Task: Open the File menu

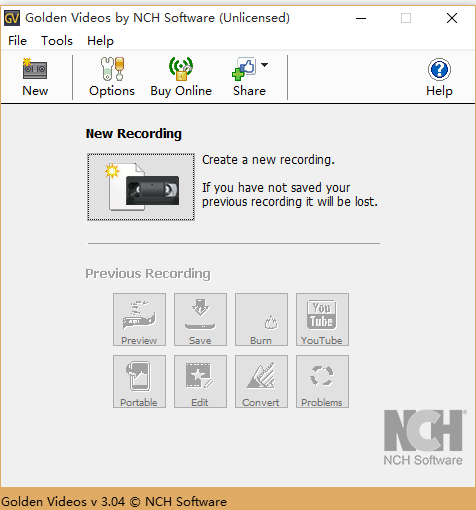Action: point(17,41)
